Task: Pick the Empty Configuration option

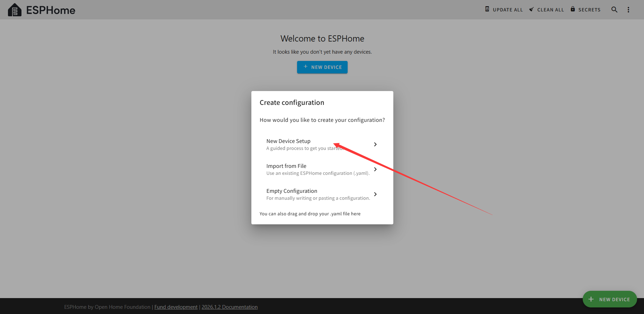Action: [x=292, y=191]
